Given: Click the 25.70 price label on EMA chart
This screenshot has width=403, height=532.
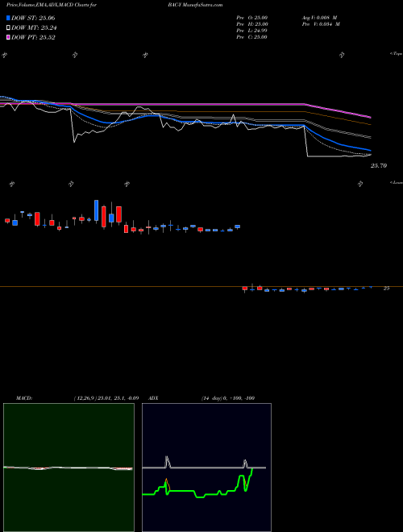Looking at the screenshot, I should pyautogui.click(x=379, y=165).
